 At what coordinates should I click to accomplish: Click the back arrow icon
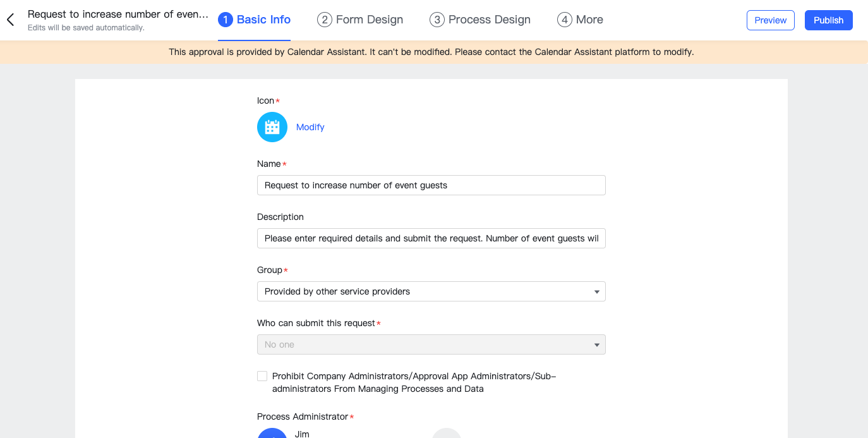click(9, 20)
